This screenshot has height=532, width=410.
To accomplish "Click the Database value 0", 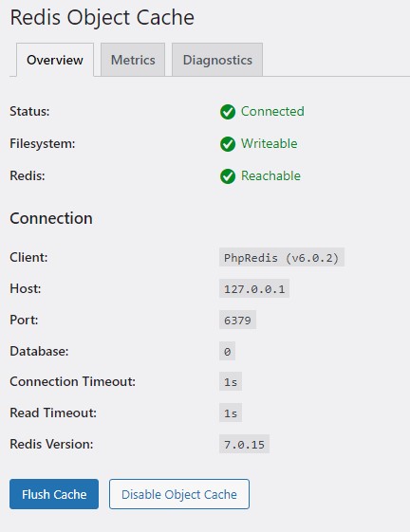I will pos(227,351).
